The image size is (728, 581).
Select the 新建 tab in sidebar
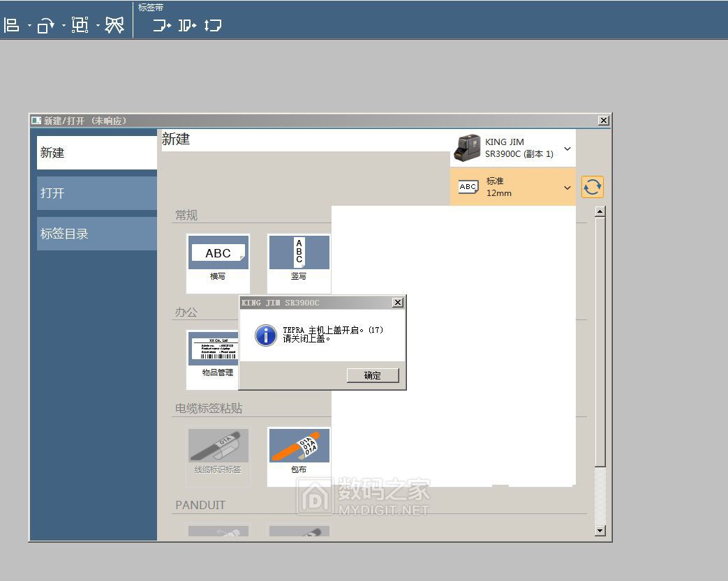pos(97,153)
